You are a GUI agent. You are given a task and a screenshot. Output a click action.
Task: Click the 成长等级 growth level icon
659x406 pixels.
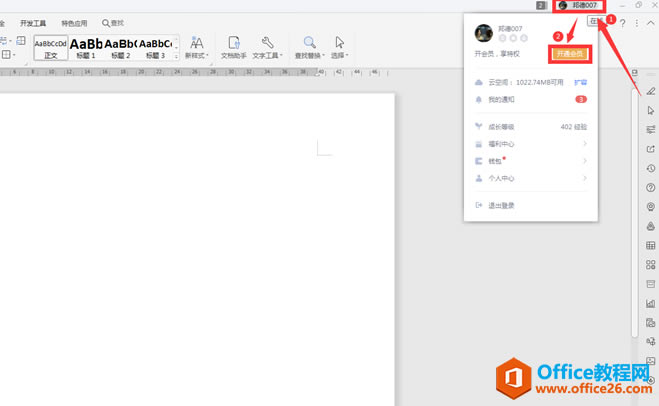(480, 127)
